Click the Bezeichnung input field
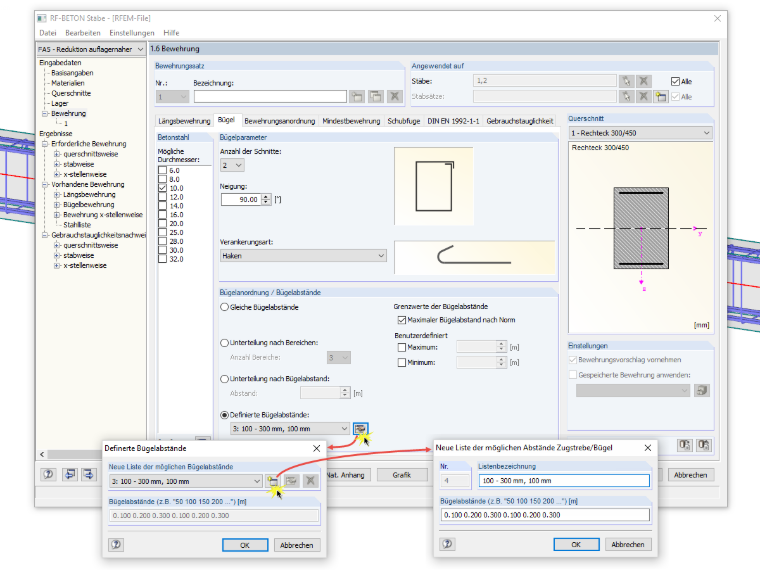760x570 pixels. 270,96
